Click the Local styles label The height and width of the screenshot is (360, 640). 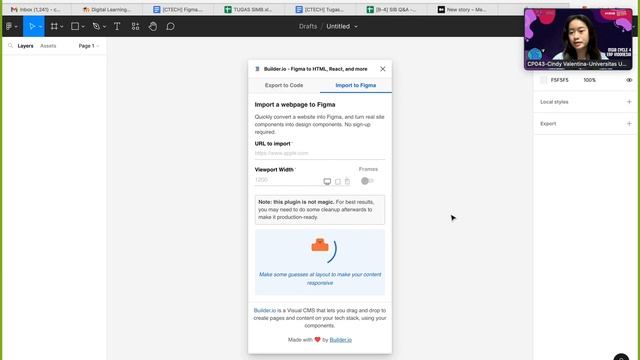pos(554,102)
